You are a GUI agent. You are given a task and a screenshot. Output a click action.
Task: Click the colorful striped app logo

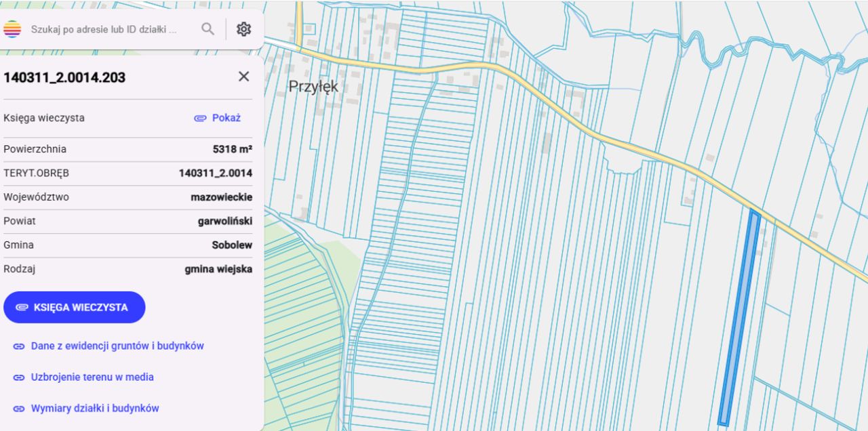click(12, 29)
